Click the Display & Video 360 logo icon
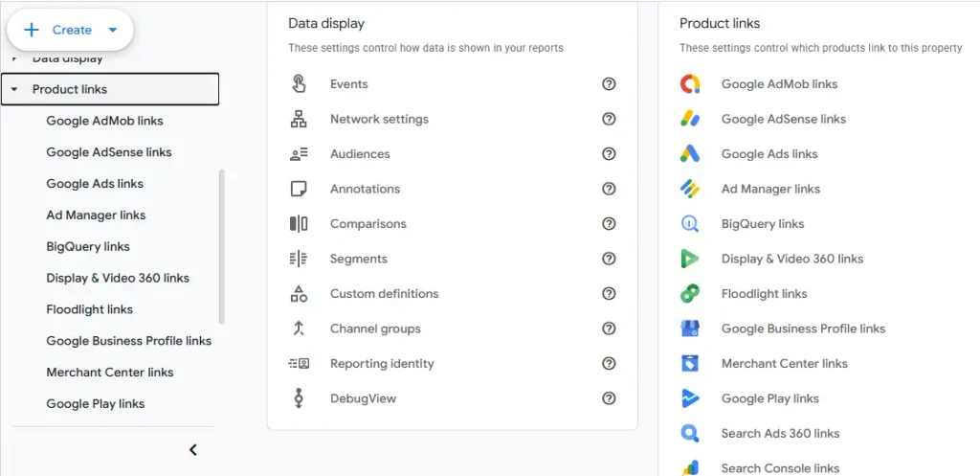The width and height of the screenshot is (980, 476). (x=690, y=259)
